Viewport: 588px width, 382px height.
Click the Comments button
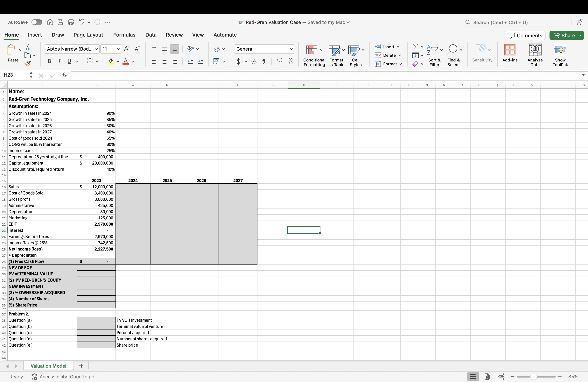coord(525,35)
